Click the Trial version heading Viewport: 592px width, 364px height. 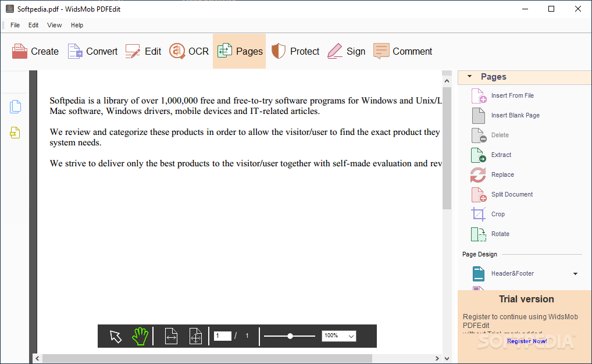[x=526, y=299]
